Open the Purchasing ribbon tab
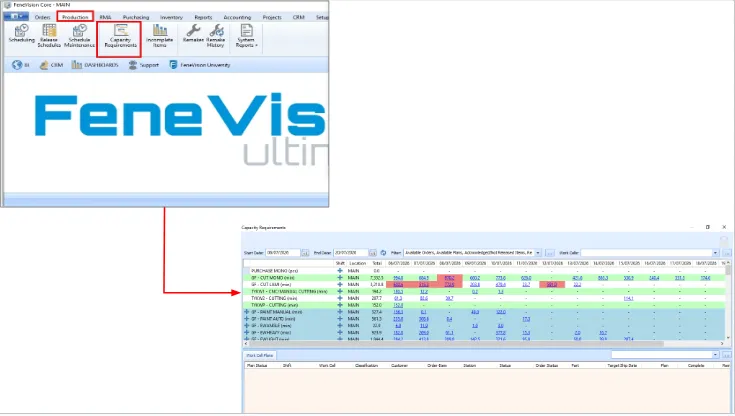735x416 pixels. (136, 17)
